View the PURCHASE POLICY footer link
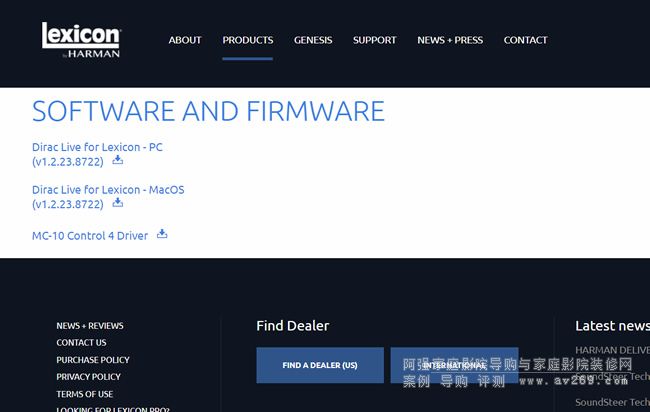The width and height of the screenshot is (650, 412). point(93,360)
